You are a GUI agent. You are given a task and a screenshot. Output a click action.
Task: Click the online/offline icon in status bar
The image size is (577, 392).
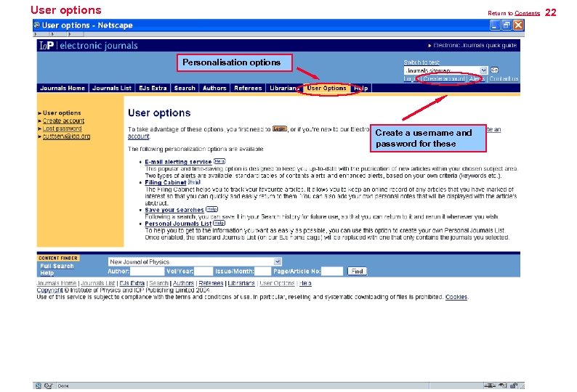pos(489,385)
